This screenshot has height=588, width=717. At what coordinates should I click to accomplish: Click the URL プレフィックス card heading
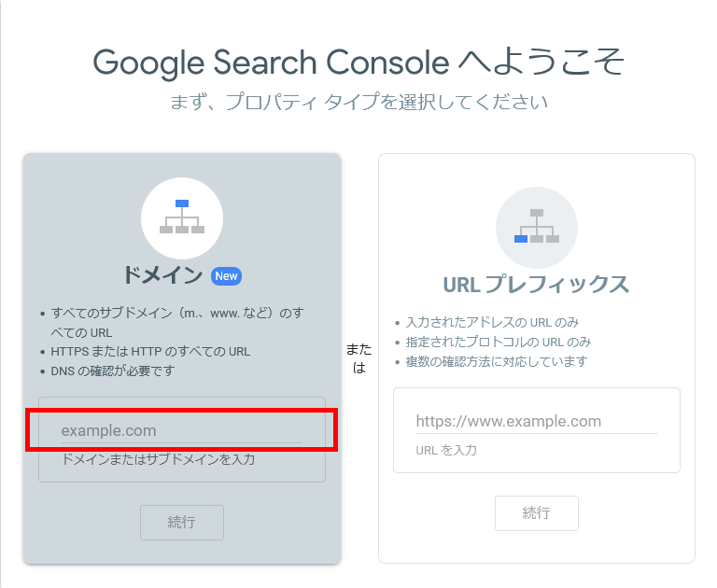tap(536, 285)
